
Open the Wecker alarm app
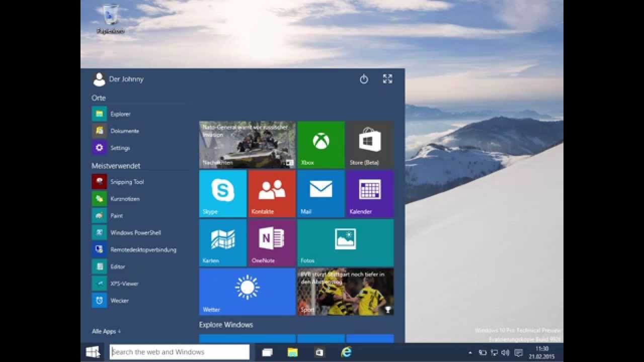tap(111, 301)
